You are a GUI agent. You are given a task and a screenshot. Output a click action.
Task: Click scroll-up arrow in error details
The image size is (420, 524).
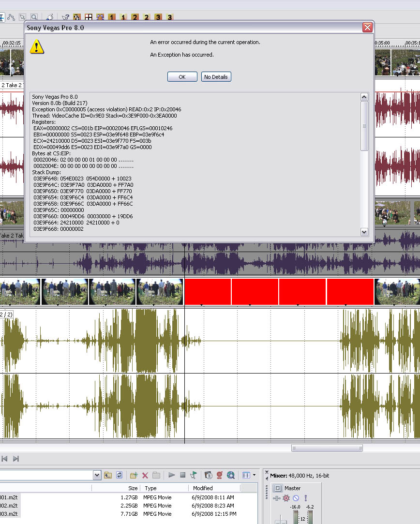point(364,97)
